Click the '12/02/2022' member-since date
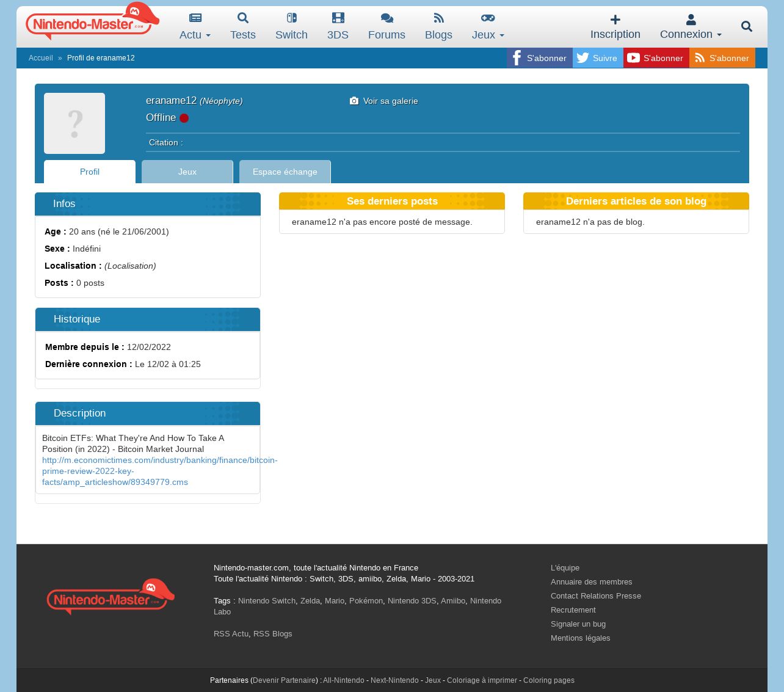Screen dimensions: 784x692 pyautogui.click(x=149, y=347)
